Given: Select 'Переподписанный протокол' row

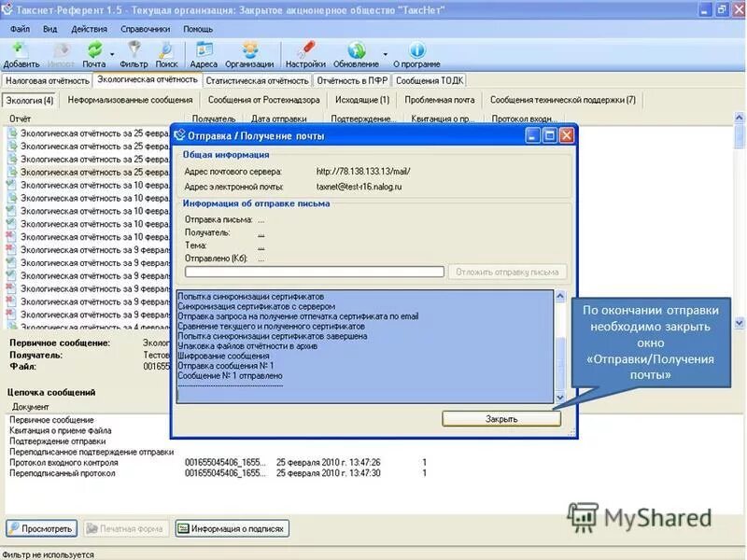Looking at the screenshot, I should click(x=218, y=473).
